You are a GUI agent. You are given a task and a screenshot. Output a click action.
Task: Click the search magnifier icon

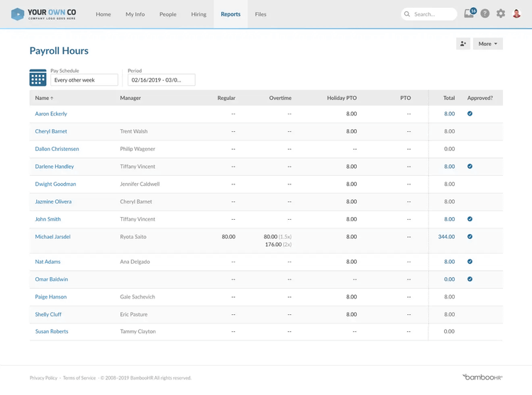pos(407,14)
